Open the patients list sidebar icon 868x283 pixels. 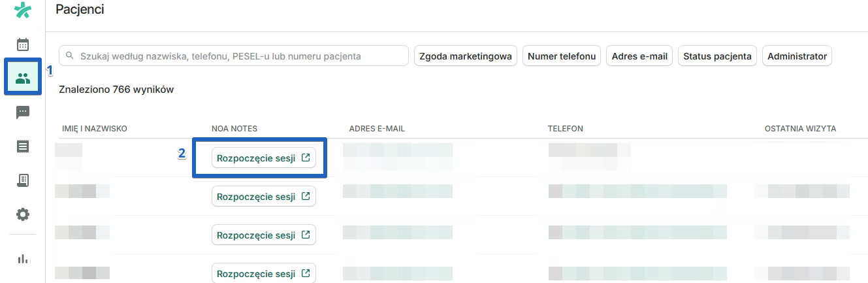[23, 78]
